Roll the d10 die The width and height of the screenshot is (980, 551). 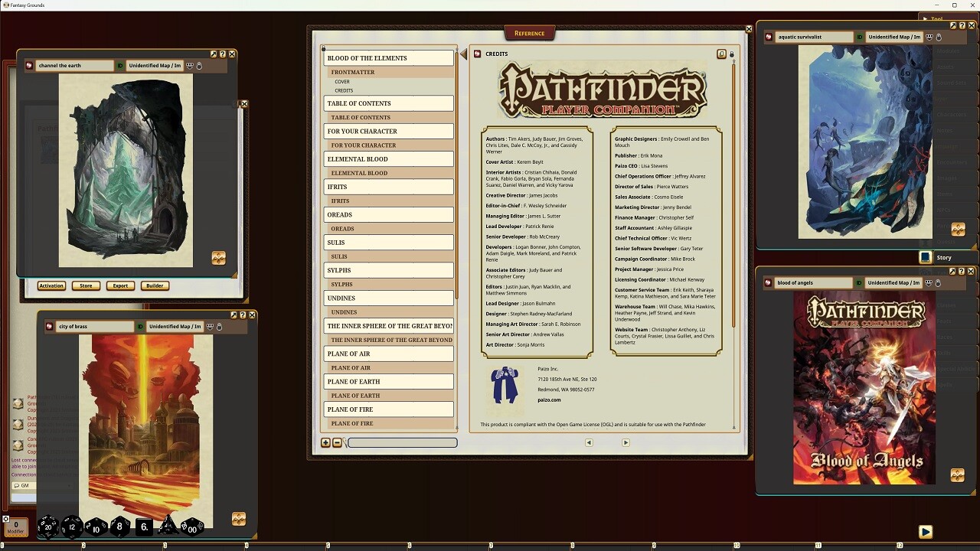pos(96,527)
